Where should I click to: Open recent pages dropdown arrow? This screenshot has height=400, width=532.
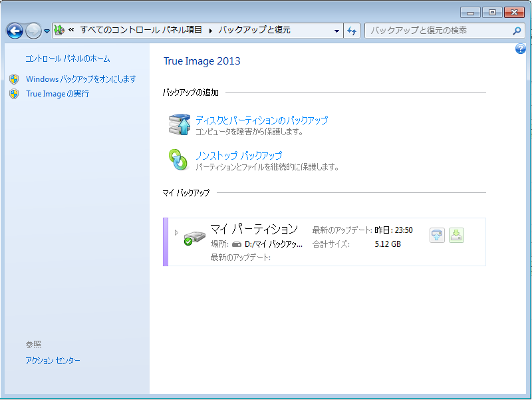pyautogui.click(x=47, y=31)
